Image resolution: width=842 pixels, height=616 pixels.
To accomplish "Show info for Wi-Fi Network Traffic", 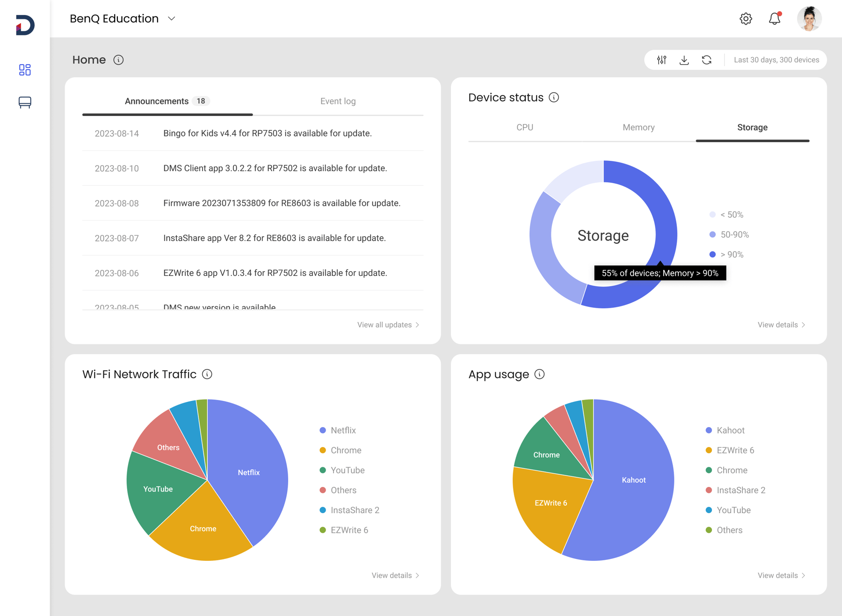I will [207, 374].
